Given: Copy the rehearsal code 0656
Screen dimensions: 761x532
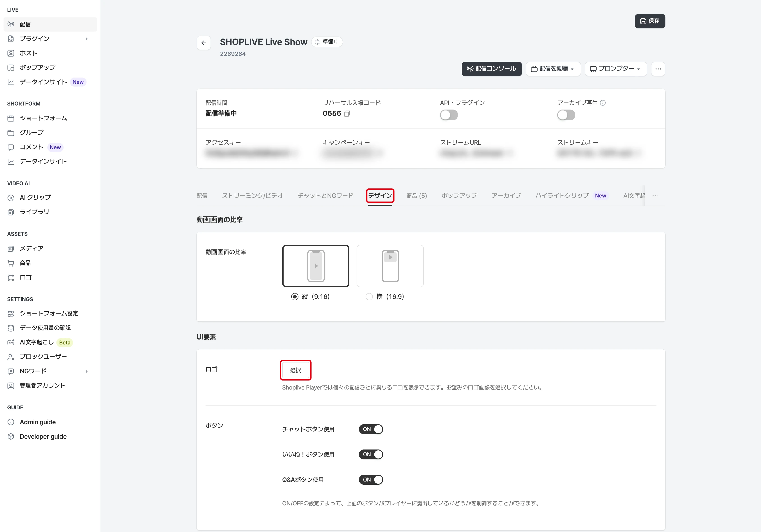Looking at the screenshot, I should pos(347,114).
